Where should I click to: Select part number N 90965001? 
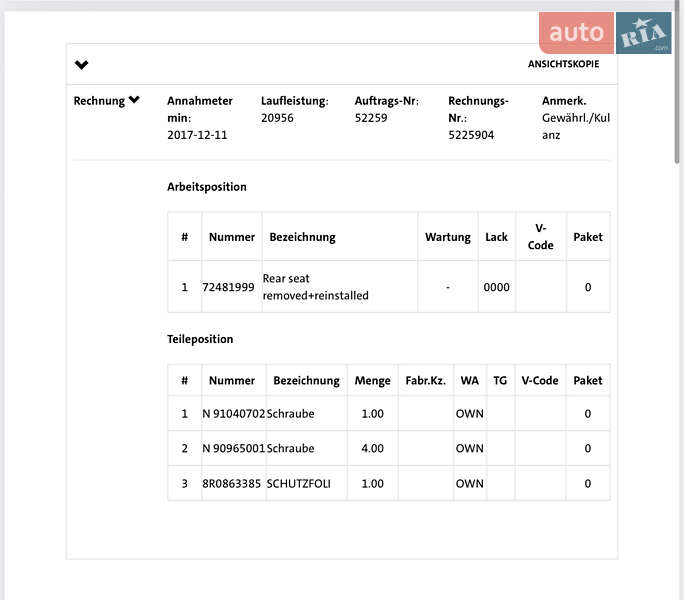(x=233, y=448)
